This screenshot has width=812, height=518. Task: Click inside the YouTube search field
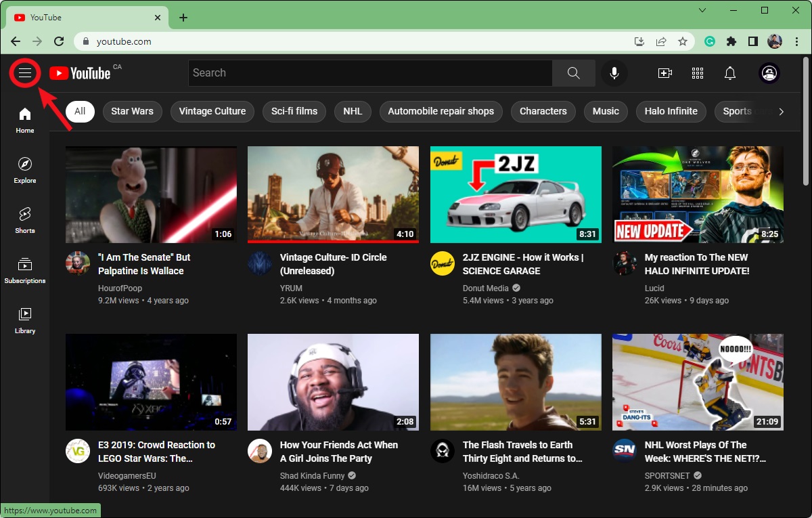tap(370, 73)
